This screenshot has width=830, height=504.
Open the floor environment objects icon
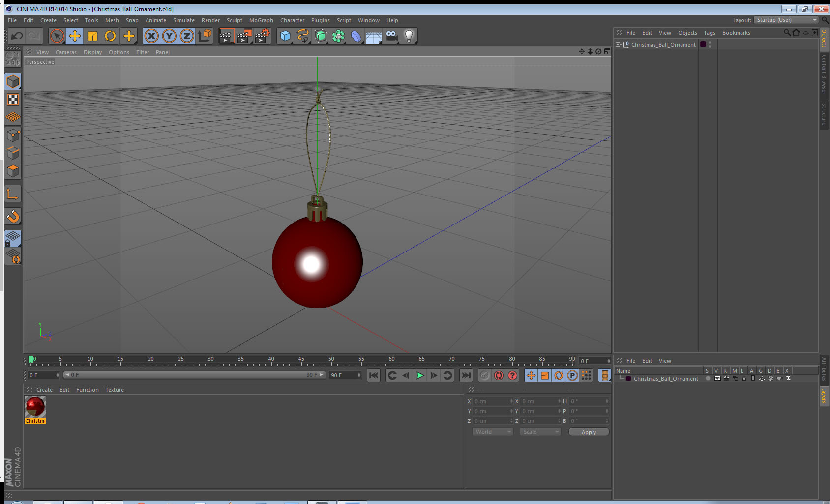[374, 36]
